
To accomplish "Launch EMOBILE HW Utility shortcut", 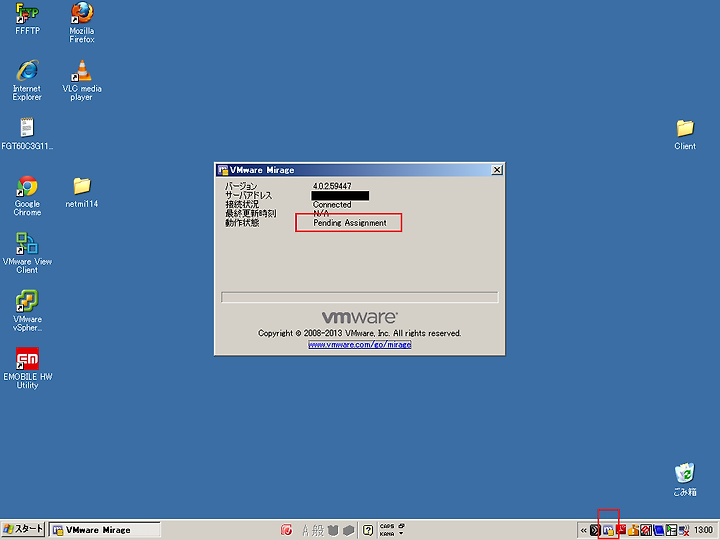I will pyautogui.click(x=27, y=368).
